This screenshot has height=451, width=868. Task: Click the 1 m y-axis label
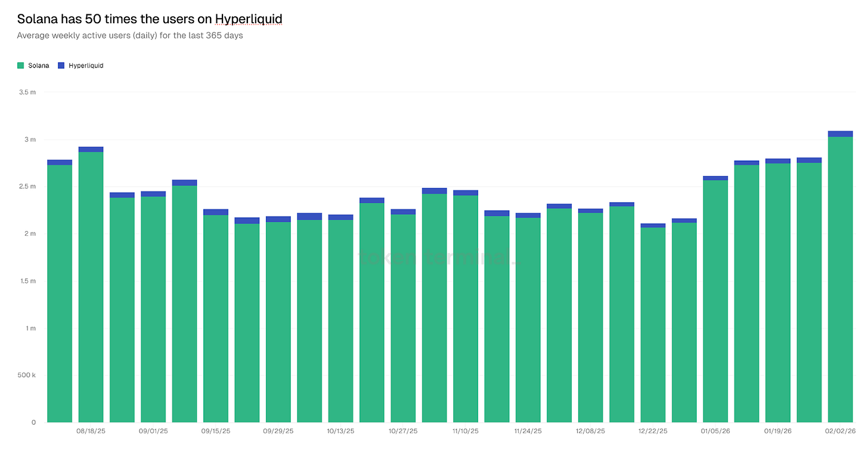click(31, 328)
